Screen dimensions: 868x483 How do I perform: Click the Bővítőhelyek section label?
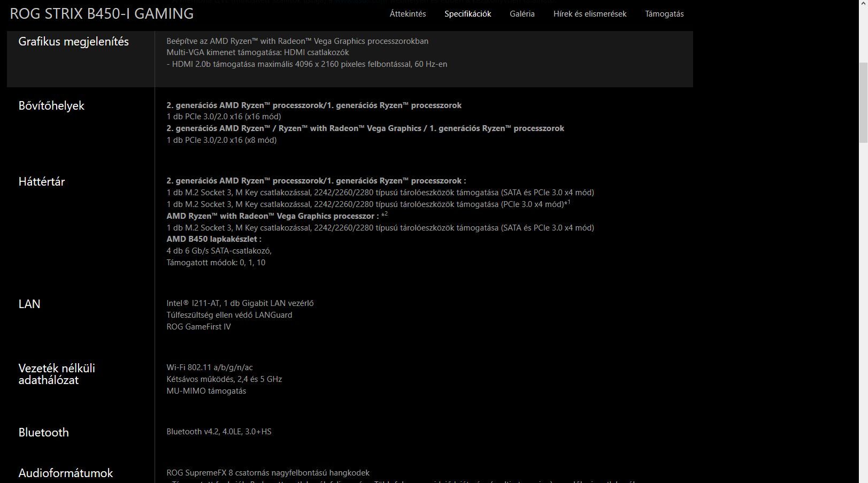point(51,106)
